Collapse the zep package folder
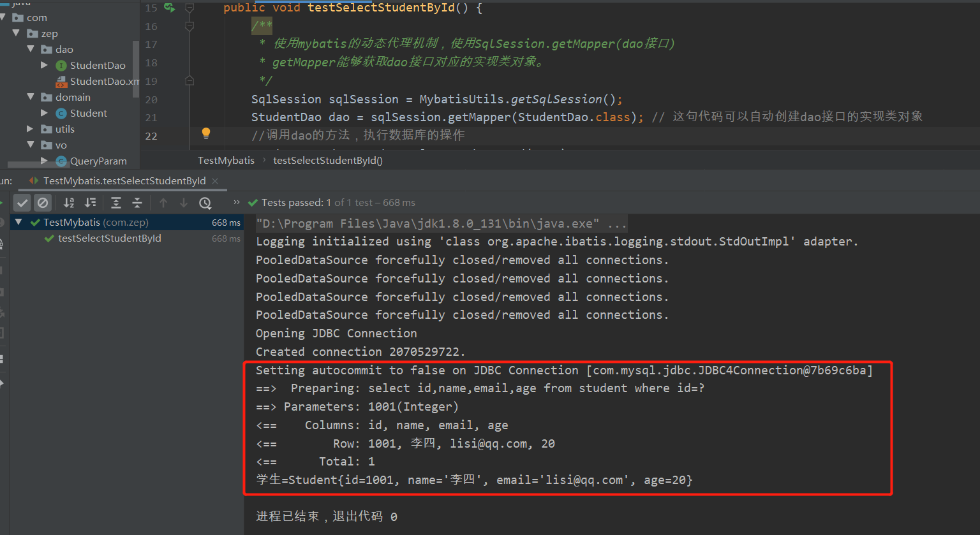 tap(17, 33)
